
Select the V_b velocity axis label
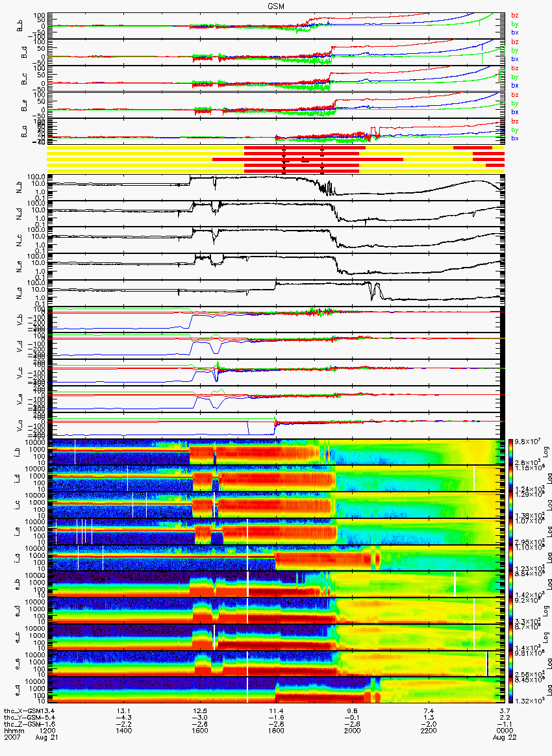coord(20,319)
